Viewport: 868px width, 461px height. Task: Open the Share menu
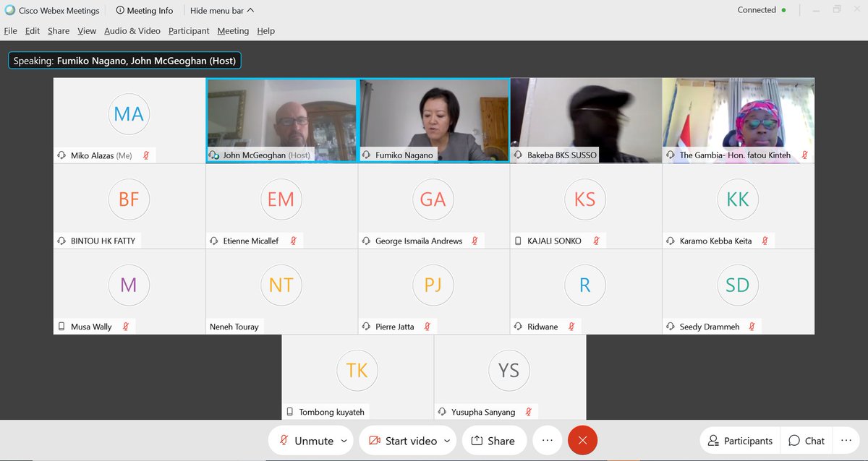pyautogui.click(x=59, y=31)
